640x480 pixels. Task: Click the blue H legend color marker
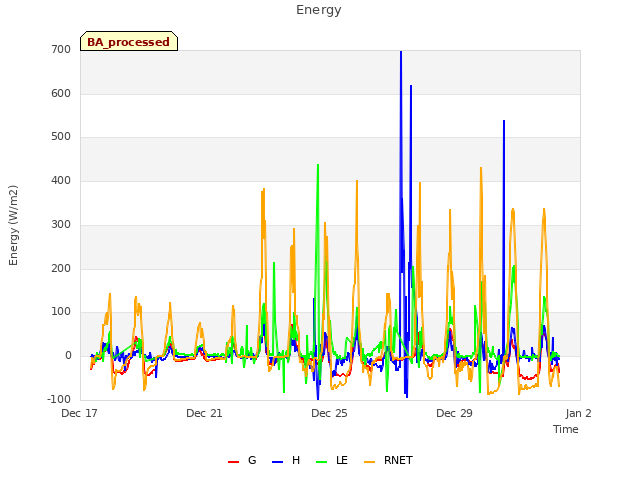click(x=277, y=462)
